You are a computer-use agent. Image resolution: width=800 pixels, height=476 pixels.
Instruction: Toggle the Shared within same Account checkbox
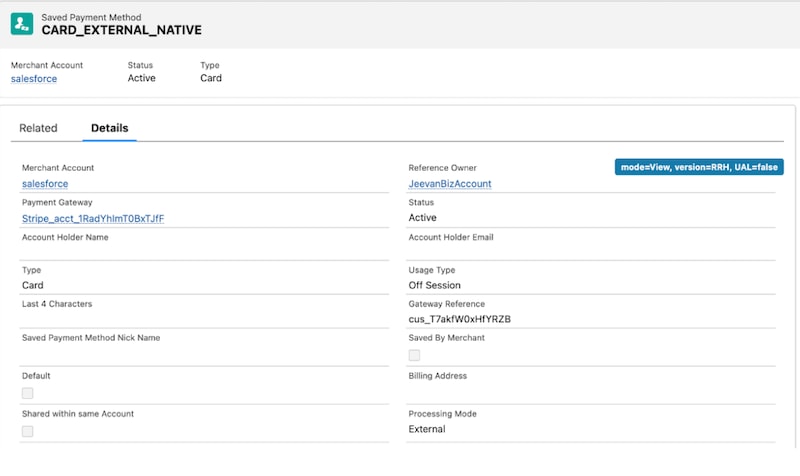click(28, 431)
